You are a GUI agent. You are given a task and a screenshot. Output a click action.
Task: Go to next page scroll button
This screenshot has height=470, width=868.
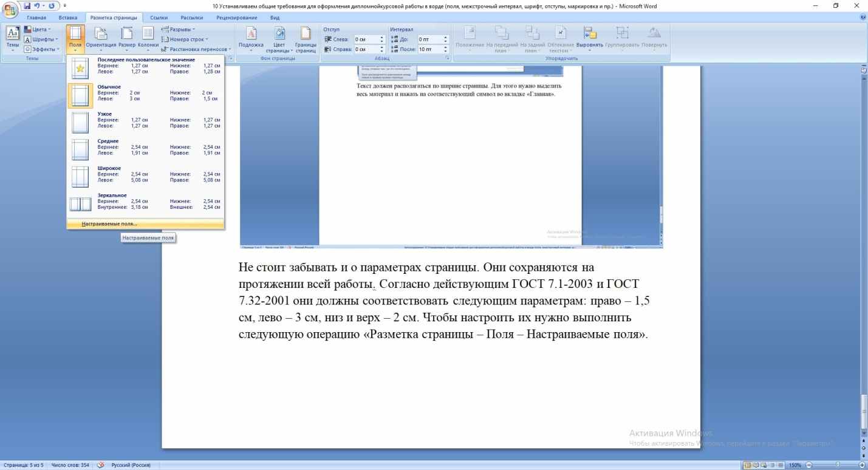coord(864,455)
